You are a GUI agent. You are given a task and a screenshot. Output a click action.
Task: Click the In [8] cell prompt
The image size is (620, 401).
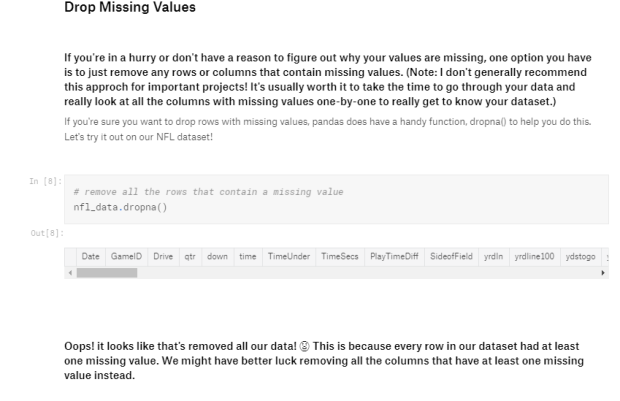[42, 181]
